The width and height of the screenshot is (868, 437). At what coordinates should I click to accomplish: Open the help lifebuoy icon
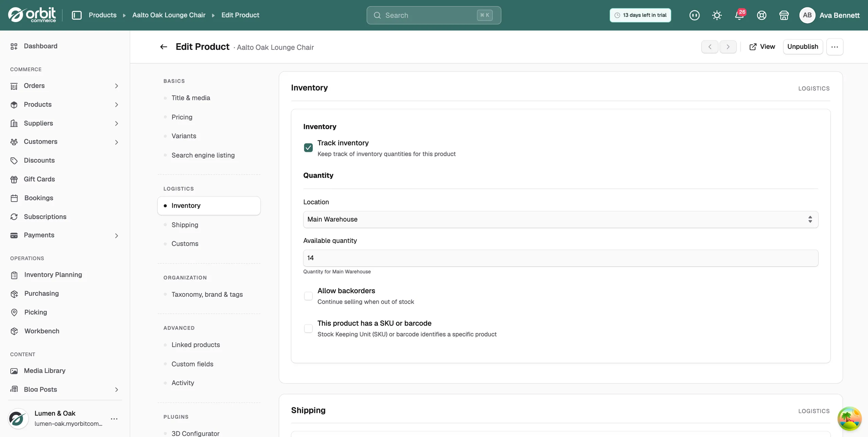[x=762, y=15]
